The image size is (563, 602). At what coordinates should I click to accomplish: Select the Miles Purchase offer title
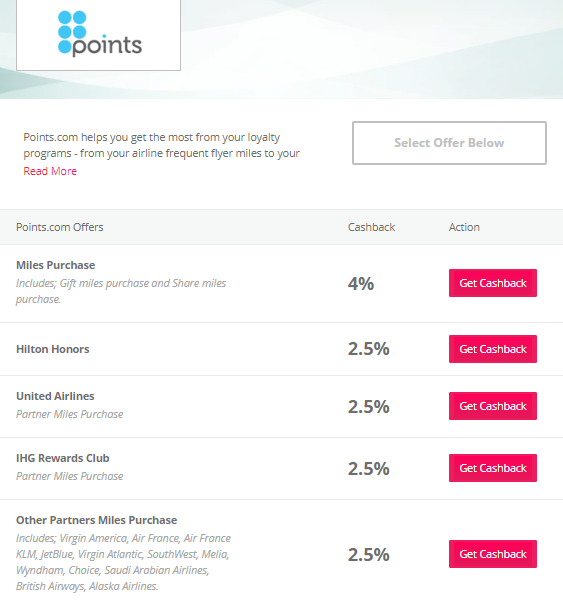pos(56,265)
